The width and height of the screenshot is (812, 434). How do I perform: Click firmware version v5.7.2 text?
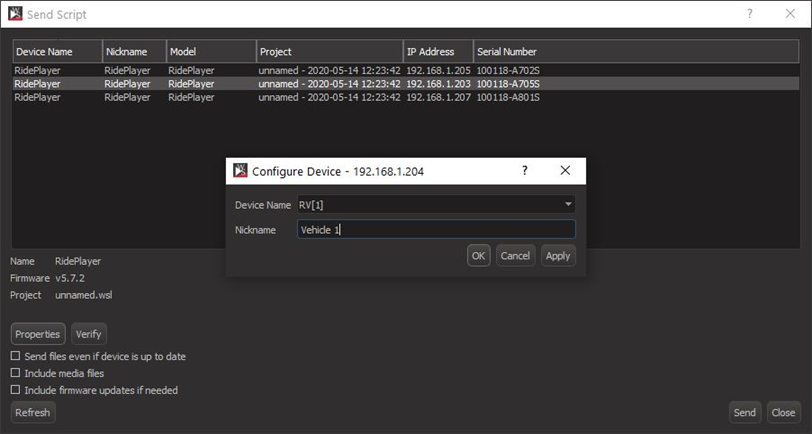(70, 278)
